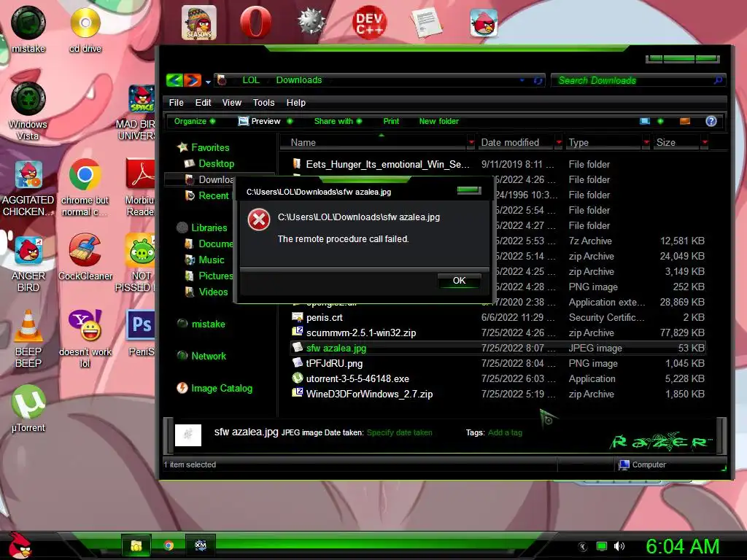Click Specify date taken in details pane
Image resolution: width=747 pixels, height=560 pixels.
pos(399,432)
